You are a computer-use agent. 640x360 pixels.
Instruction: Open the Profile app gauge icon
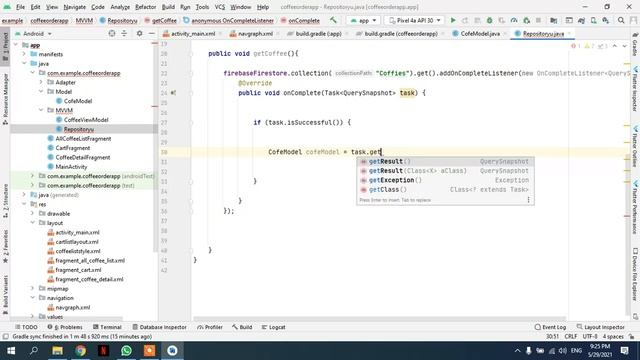point(514,20)
